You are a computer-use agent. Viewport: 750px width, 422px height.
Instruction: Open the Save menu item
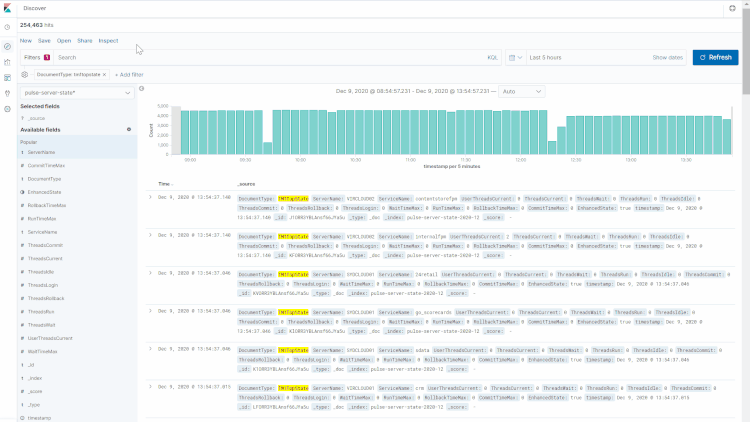44,41
